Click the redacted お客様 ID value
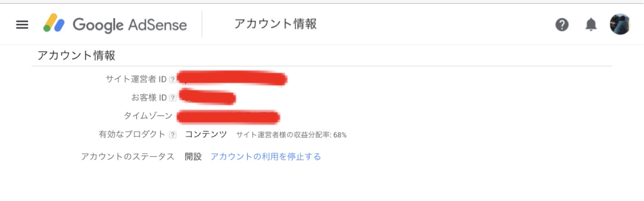The width and height of the screenshot is (644, 201). [207, 96]
